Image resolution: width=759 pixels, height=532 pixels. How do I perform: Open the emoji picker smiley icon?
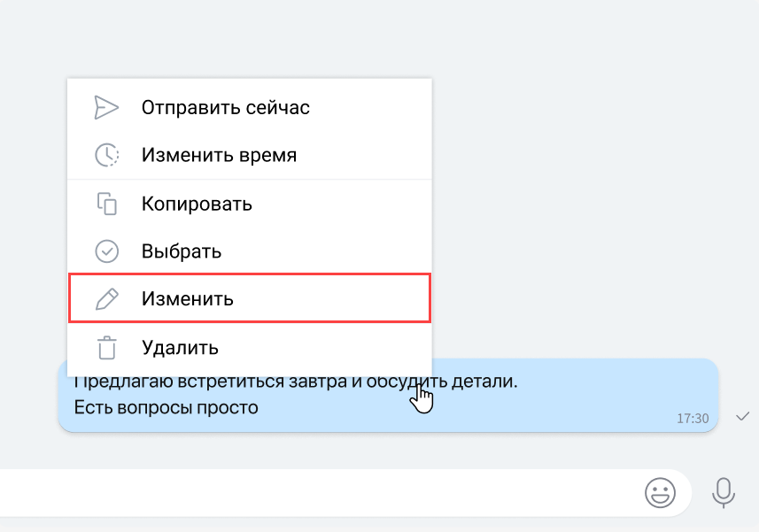[x=660, y=492]
